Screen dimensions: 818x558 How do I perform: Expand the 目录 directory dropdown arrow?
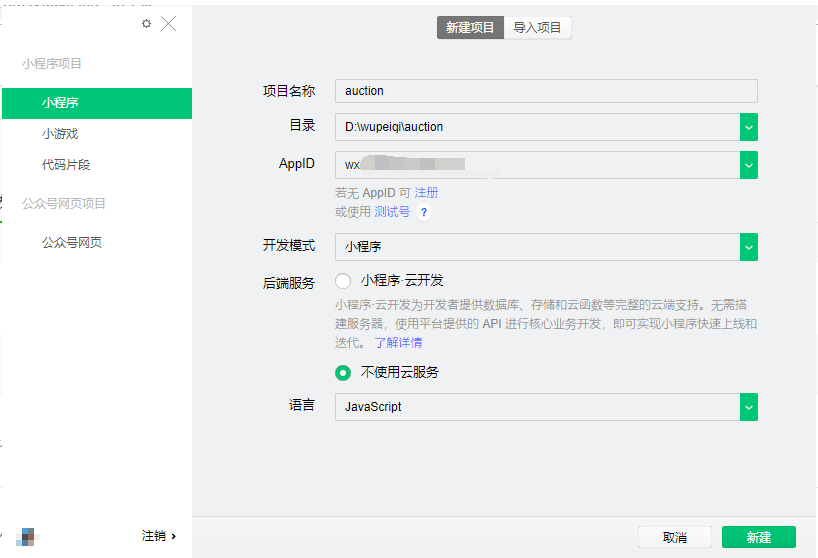(748, 127)
